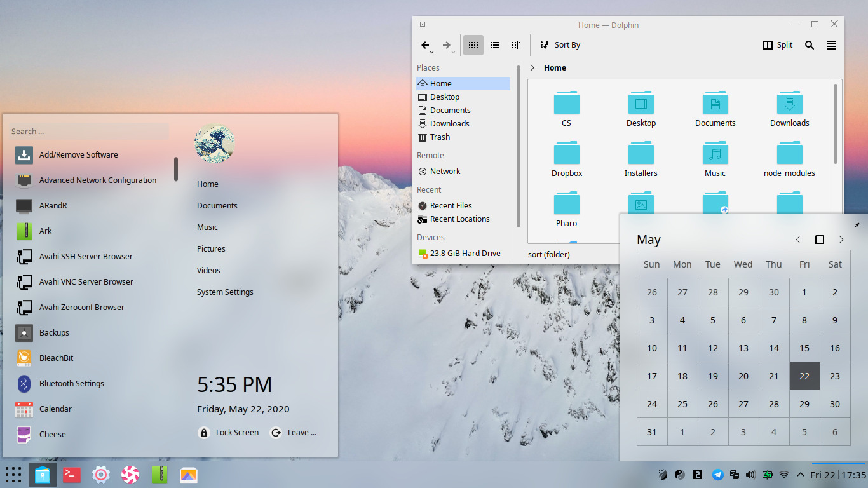Open Dolphin's search magnifier
Image resolution: width=868 pixels, height=488 pixels.
(x=810, y=45)
